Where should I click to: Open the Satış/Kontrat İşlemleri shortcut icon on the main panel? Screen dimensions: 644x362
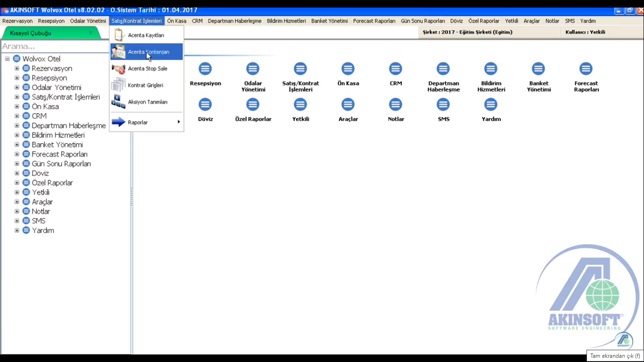point(300,69)
